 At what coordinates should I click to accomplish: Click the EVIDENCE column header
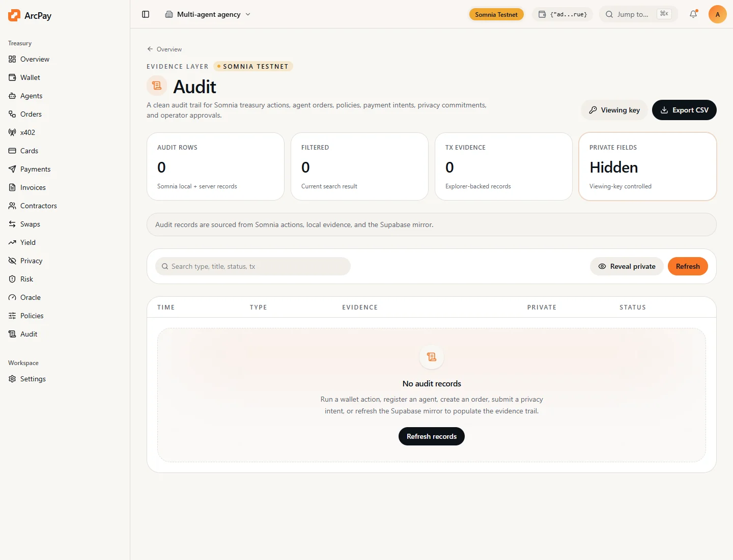click(x=360, y=307)
